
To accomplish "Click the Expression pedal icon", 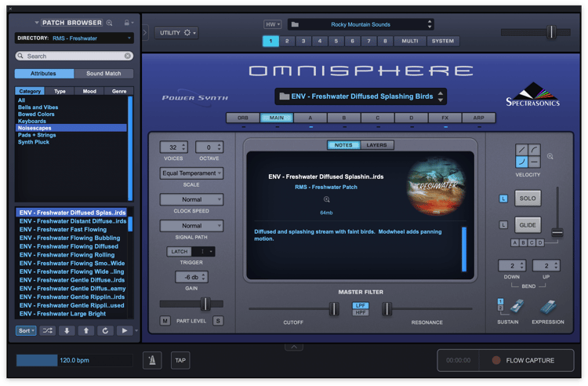I will [x=548, y=307].
